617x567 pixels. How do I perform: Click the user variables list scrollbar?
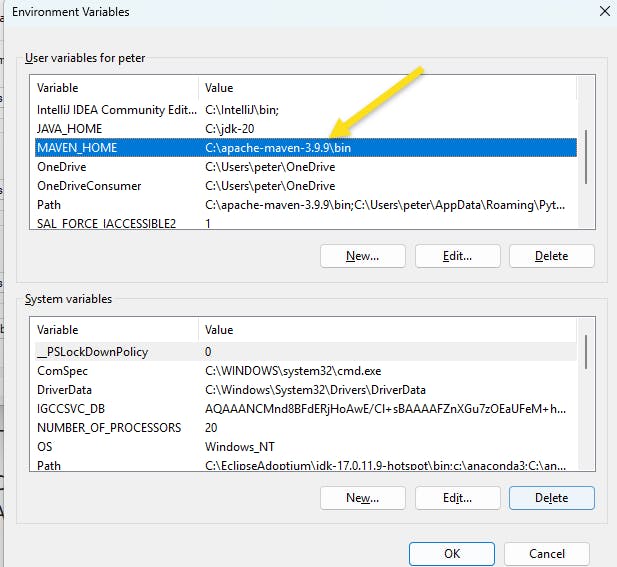click(x=586, y=157)
